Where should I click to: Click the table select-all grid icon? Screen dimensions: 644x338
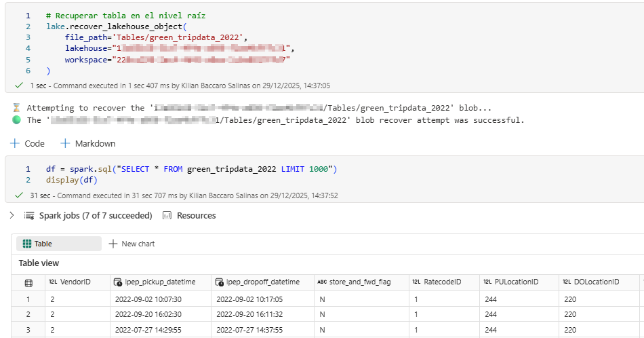[x=28, y=283]
